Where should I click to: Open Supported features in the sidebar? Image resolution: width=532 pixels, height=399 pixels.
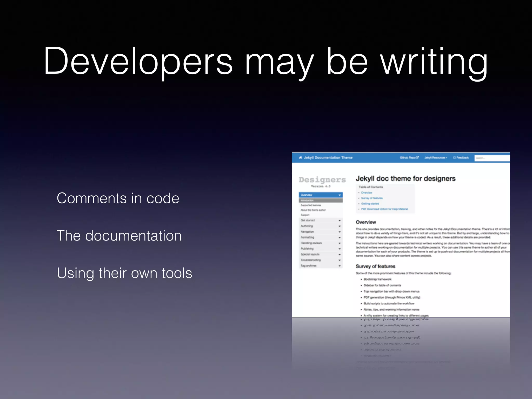311,205
